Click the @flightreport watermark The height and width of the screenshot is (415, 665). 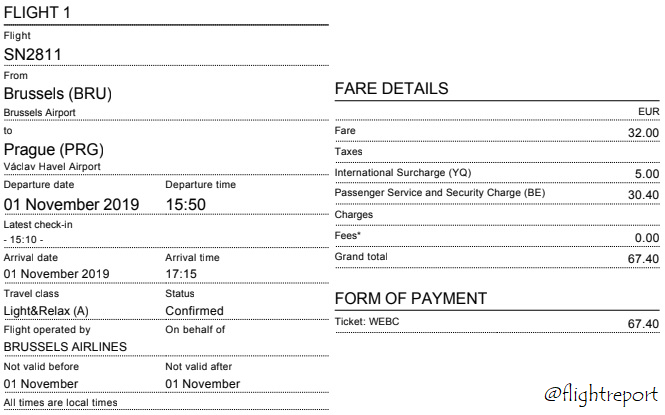pos(601,394)
